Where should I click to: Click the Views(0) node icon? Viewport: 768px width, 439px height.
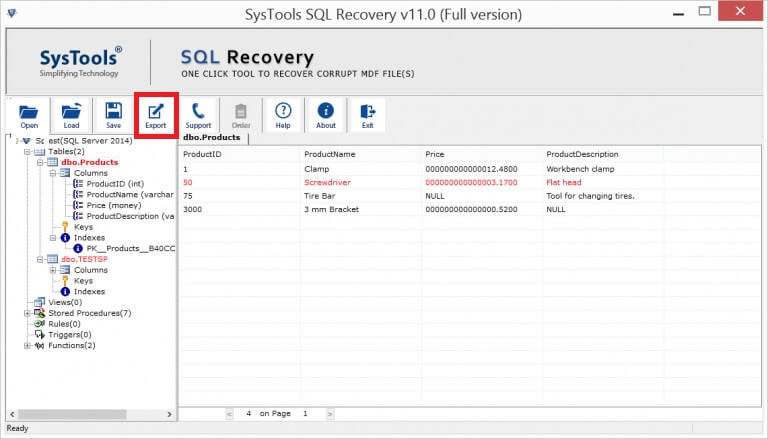point(39,302)
